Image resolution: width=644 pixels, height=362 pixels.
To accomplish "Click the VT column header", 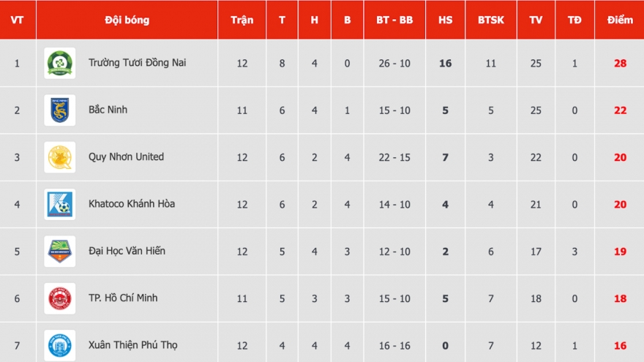I will pos(18,20).
